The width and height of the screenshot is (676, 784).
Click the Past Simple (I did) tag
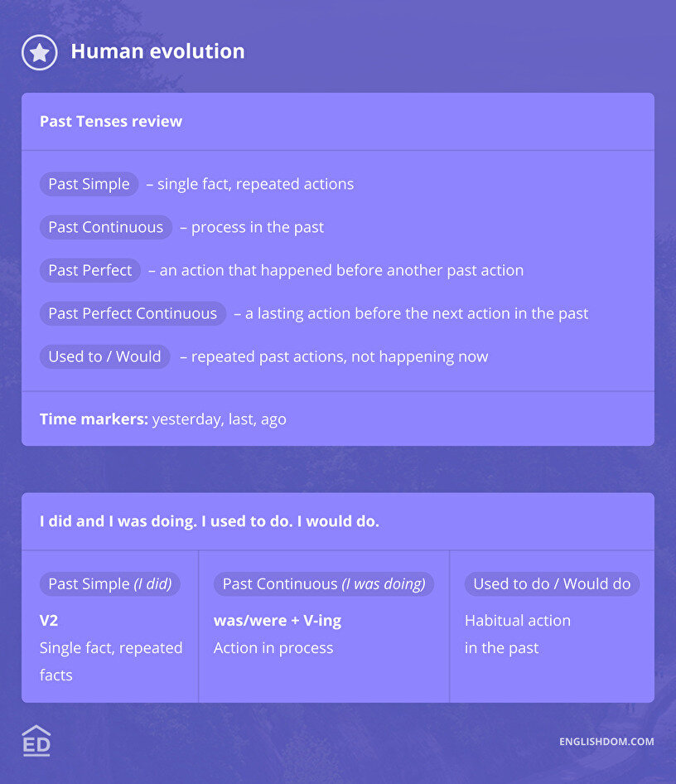pyautogui.click(x=109, y=583)
